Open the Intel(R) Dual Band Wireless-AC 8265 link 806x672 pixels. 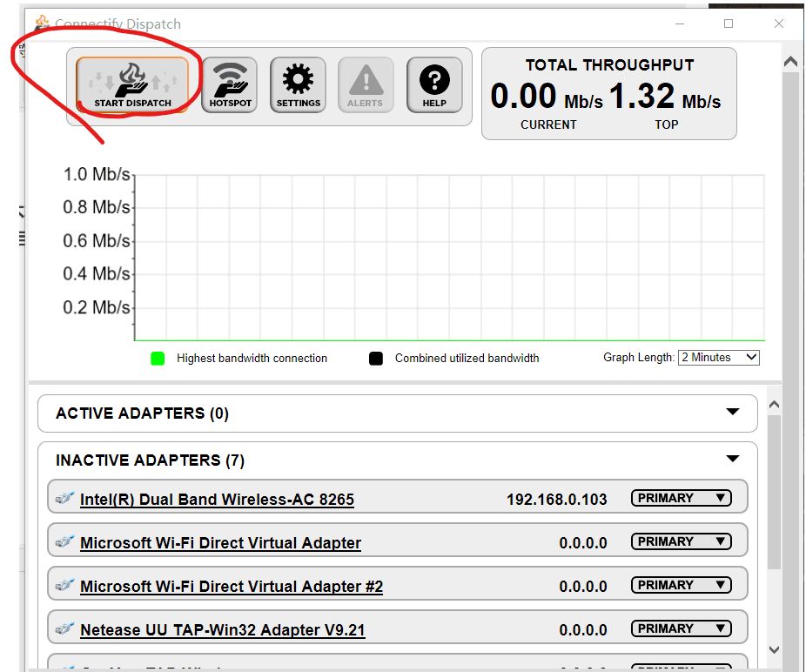[217, 500]
